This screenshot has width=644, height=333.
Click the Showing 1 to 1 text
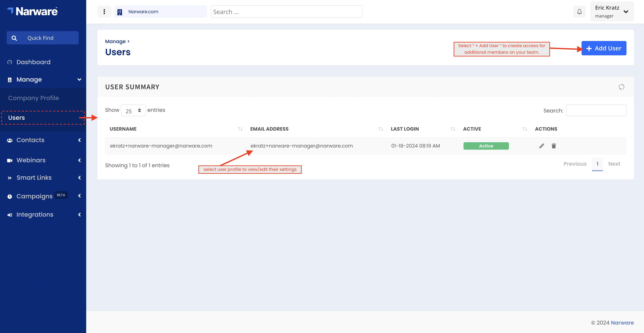(137, 165)
